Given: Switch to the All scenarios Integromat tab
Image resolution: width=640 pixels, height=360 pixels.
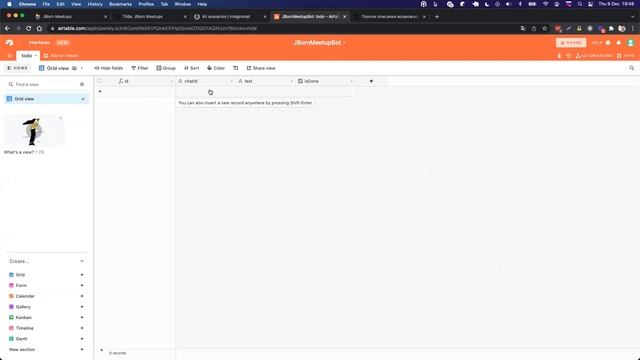Looking at the screenshot, I should click(x=229, y=17).
